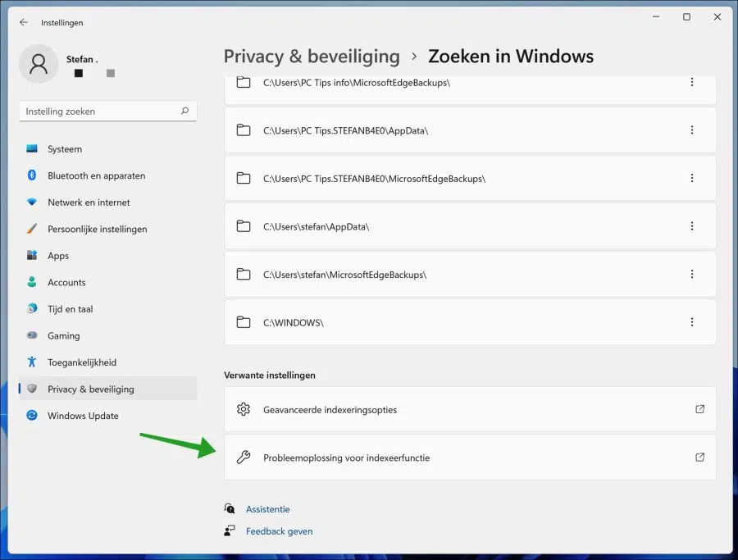Screen dimensions: 738x560
Task: Click the Netwerk en internet wifi icon
Action: pyautogui.click(x=32, y=202)
